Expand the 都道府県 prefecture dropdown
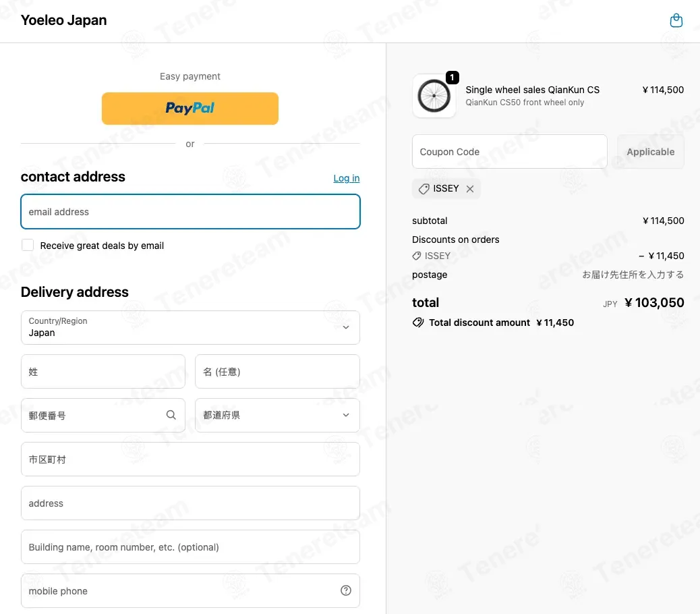Viewport: 700px width, 614px height. (277, 415)
